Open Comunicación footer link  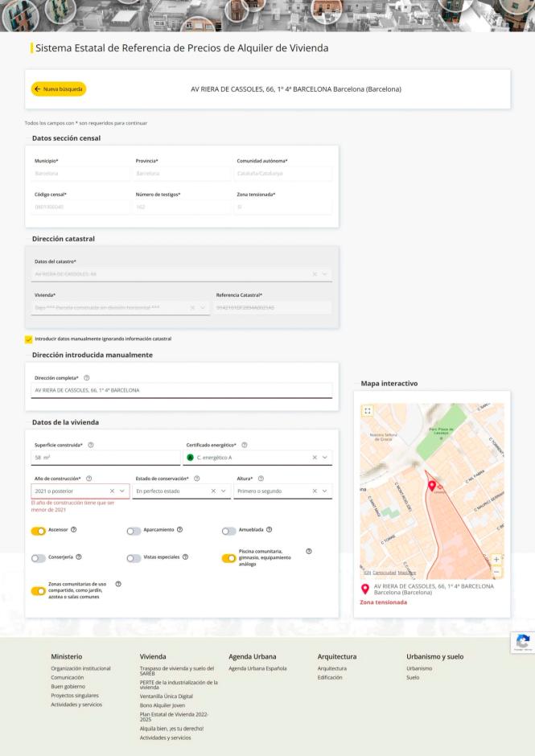tap(67, 677)
